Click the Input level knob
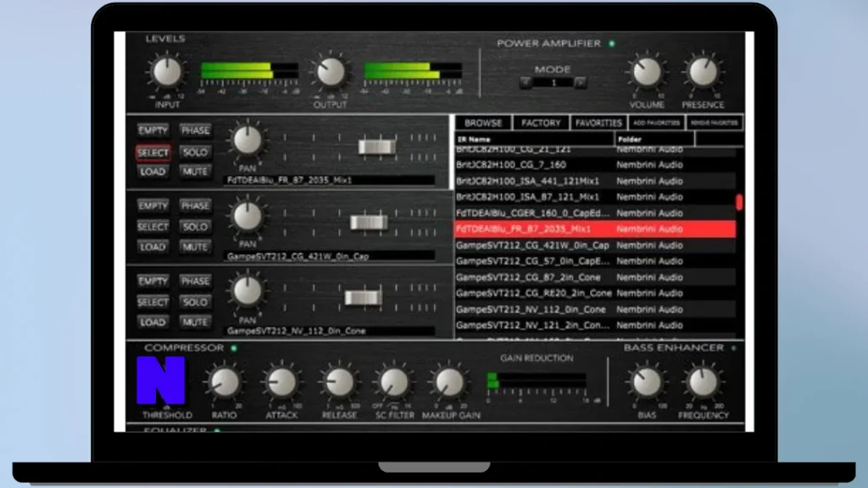This screenshot has height=488, width=868. [x=167, y=72]
